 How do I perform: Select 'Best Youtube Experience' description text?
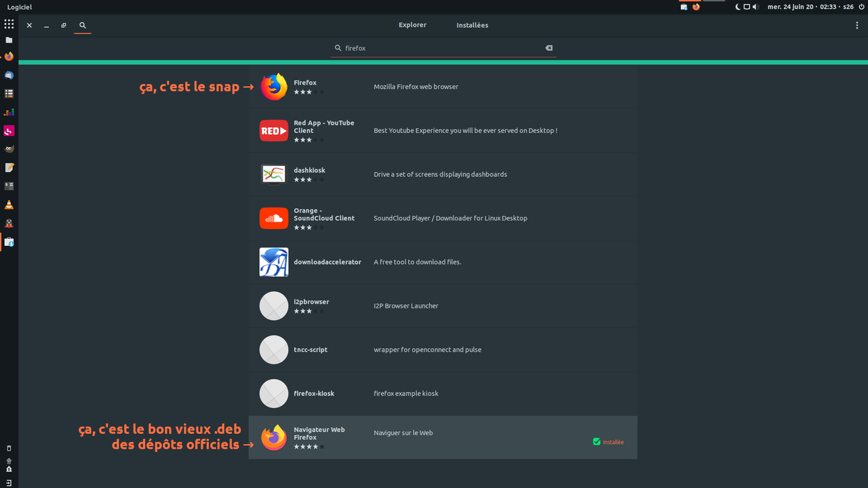pyautogui.click(x=465, y=131)
